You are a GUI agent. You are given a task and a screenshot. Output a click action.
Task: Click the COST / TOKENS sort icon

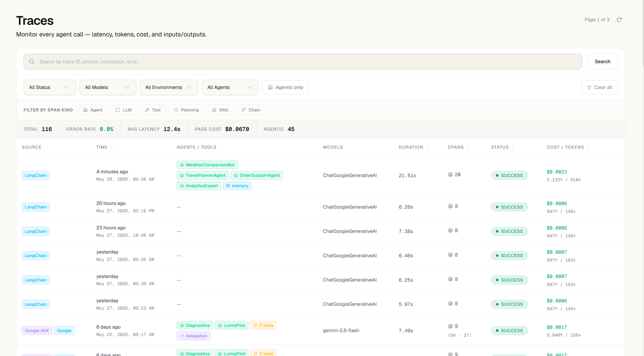pos(588,147)
